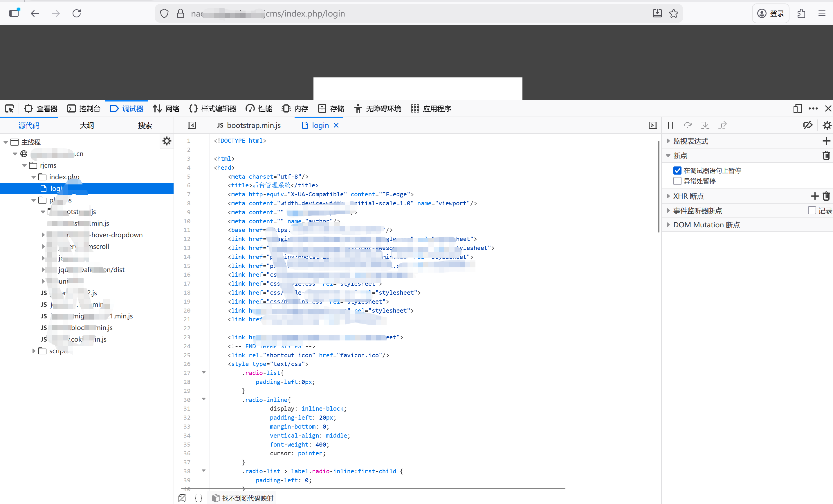Uncheck pause on debugger statement

pos(677,171)
